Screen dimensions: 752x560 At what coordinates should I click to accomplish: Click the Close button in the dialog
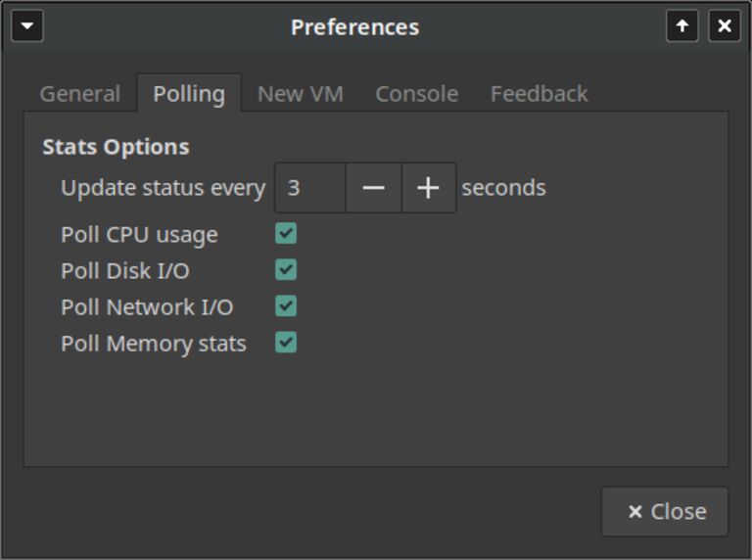[x=665, y=512]
